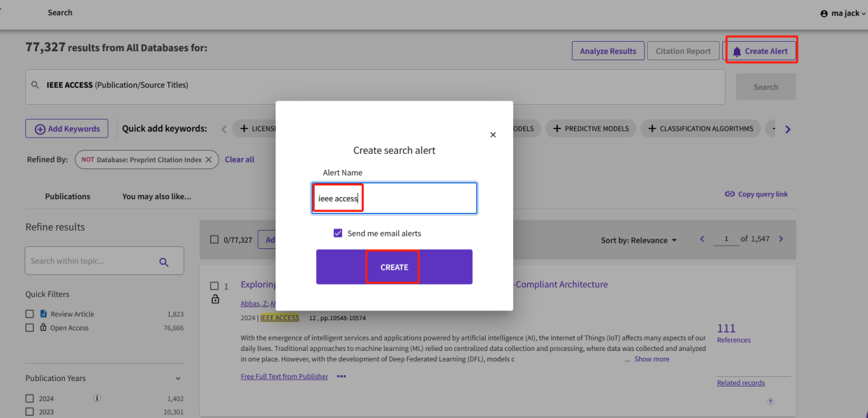Go to next results page arrow
The height and width of the screenshot is (418, 868).
[x=781, y=239]
